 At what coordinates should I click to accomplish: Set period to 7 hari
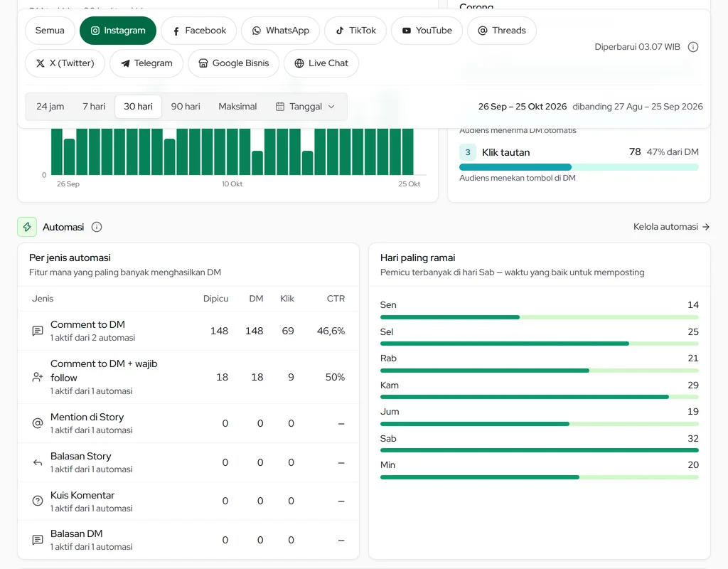pyautogui.click(x=94, y=107)
